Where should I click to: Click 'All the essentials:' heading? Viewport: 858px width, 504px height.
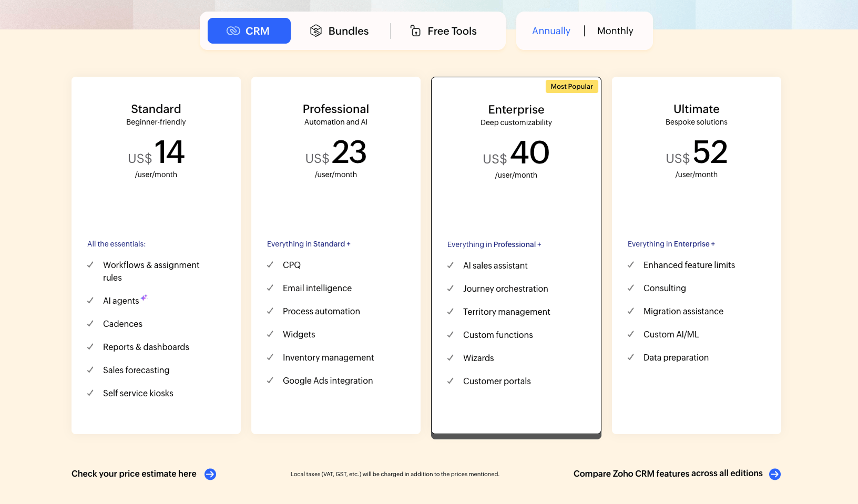(117, 244)
